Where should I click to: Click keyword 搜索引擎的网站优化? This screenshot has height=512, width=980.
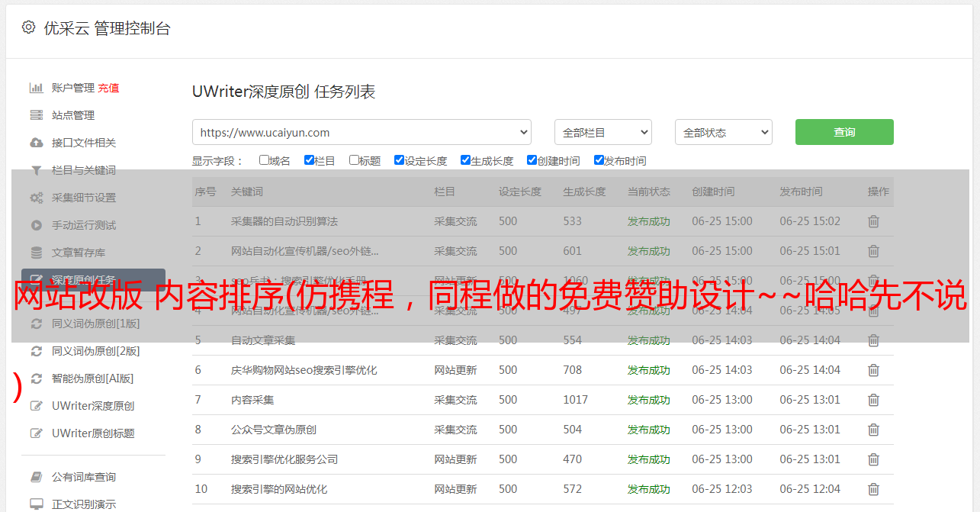(x=279, y=489)
